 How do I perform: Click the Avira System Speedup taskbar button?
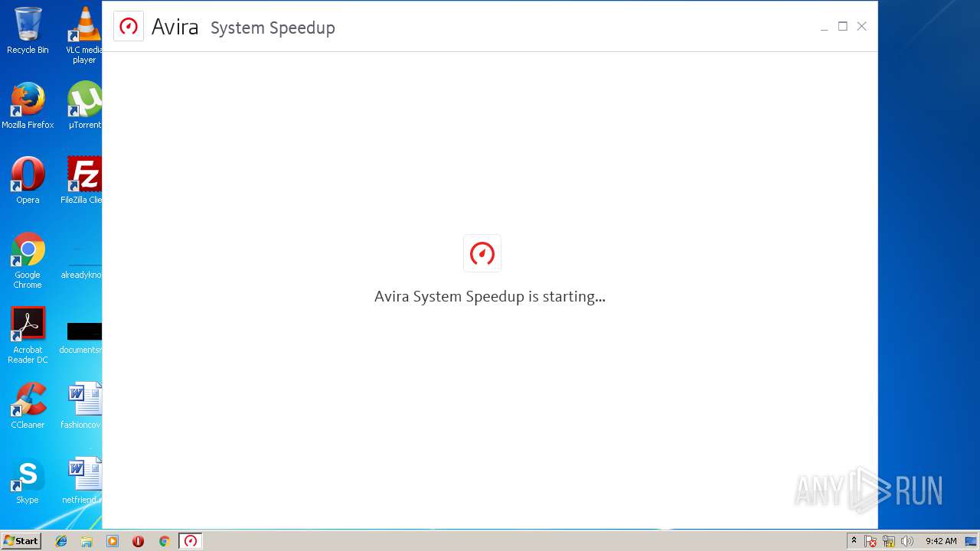coord(191,541)
